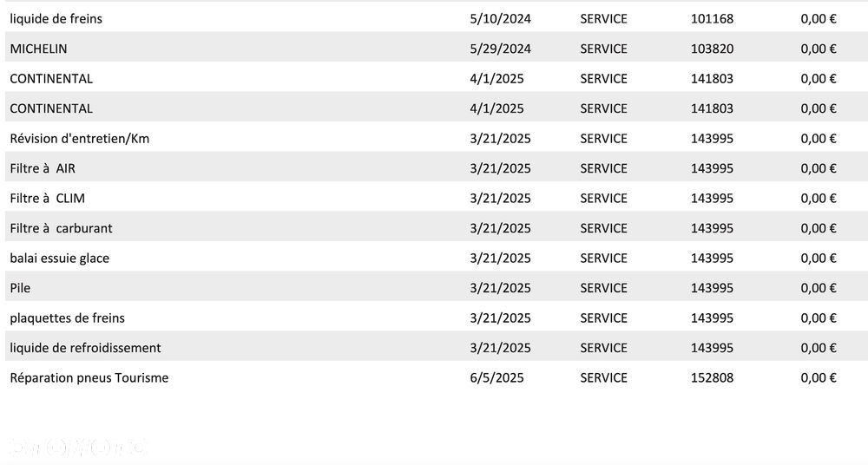Select 'liquide de refroidissement' row
Image resolution: width=868 pixels, height=465 pixels.
[85, 348]
